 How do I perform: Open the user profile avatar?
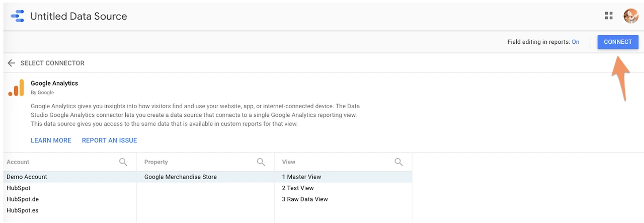pyautogui.click(x=630, y=16)
